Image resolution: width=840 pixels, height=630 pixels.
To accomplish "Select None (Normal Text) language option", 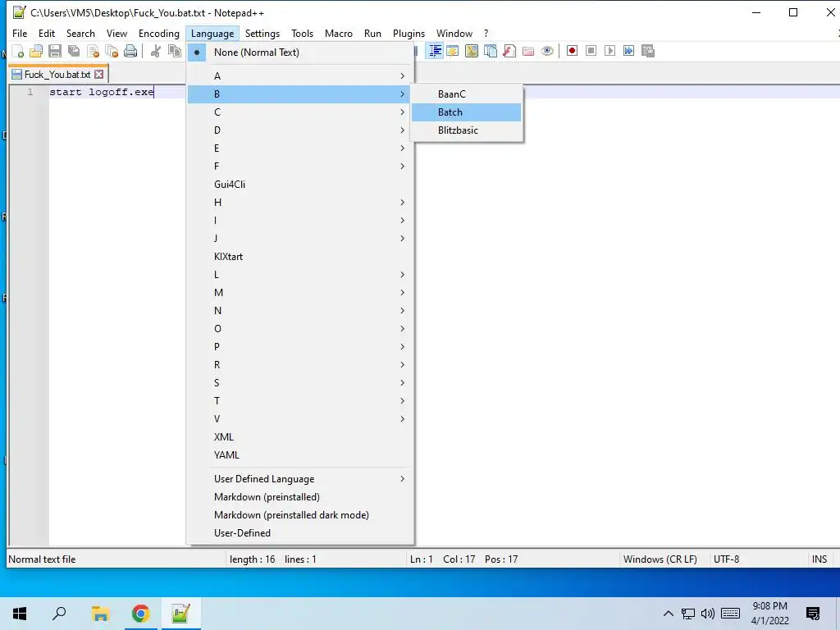I will click(x=300, y=52).
